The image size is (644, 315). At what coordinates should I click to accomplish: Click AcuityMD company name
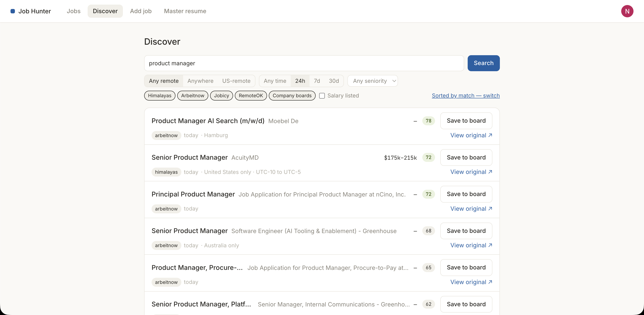[245, 157]
